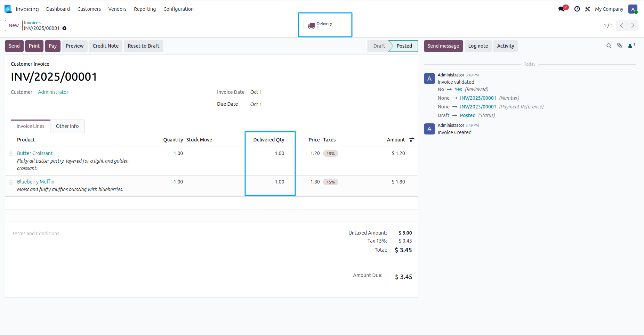The width and height of the screenshot is (644, 335).
Task: Click Administrator avatar on Invoice validated message
Action: (429, 79)
